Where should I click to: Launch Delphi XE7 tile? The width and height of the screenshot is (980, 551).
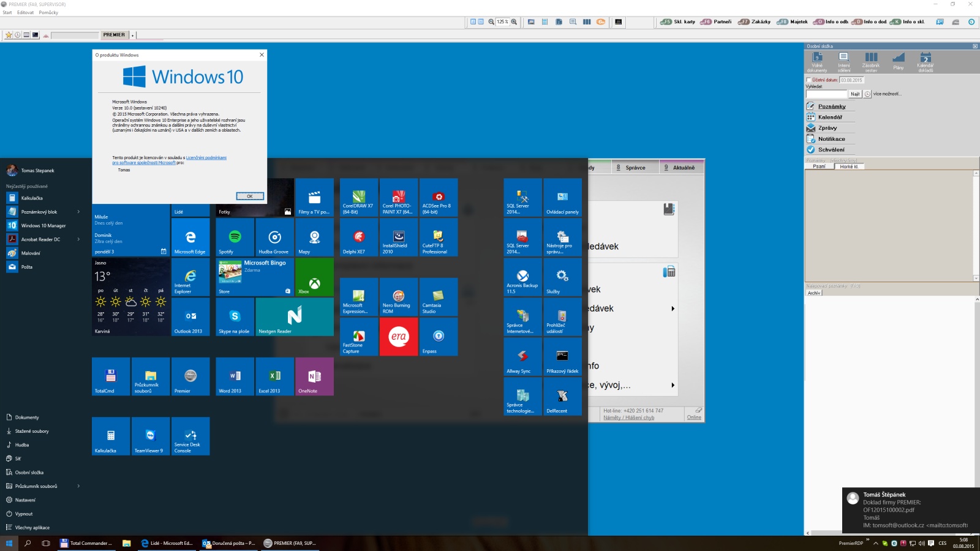(x=359, y=237)
